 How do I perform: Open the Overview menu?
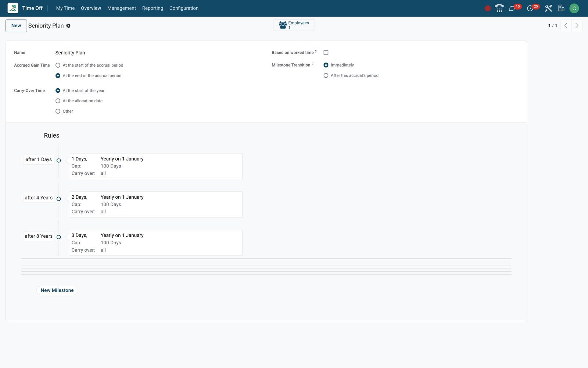[91, 8]
